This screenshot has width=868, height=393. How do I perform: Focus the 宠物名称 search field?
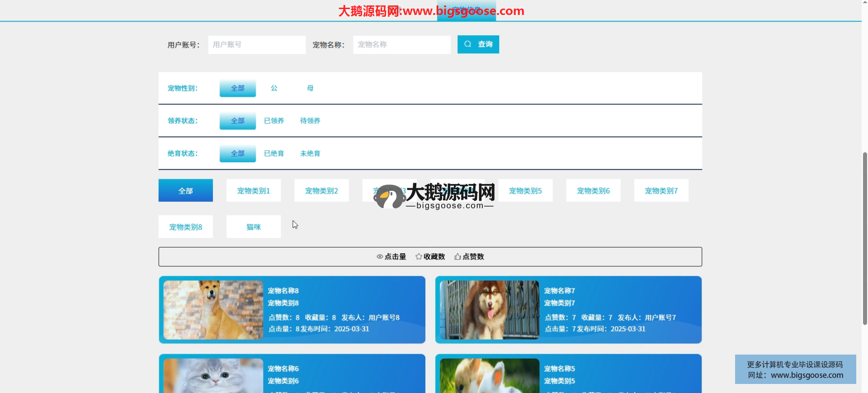click(401, 45)
